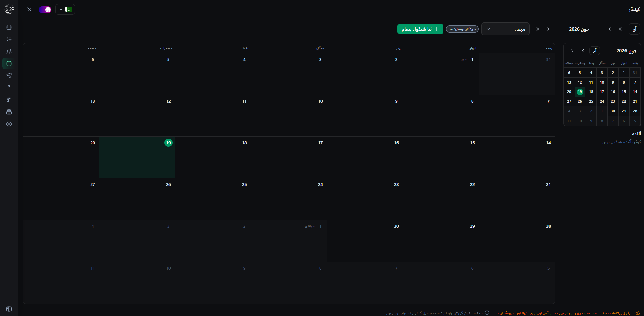This screenshot has width=644, height=316.
Task: Click the X close icon beside the theme toggle
Action: click(x=29, y=9)
